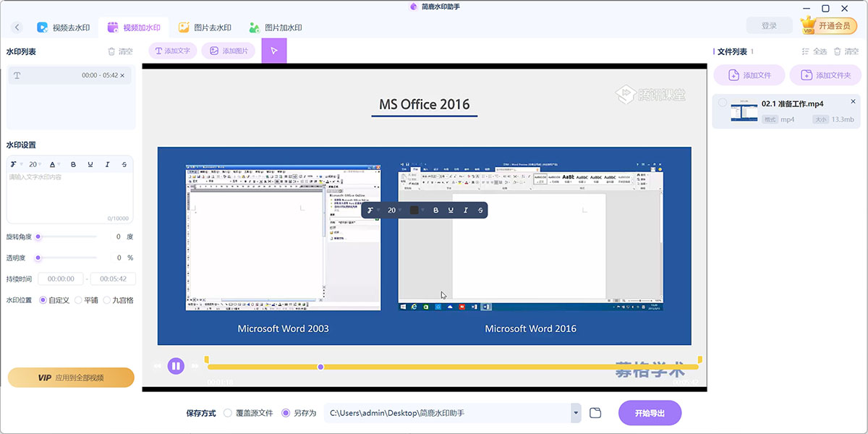The width and height of the screenshot is (868, 434).
Task: Pause the video playback
Action: (176, 366)
